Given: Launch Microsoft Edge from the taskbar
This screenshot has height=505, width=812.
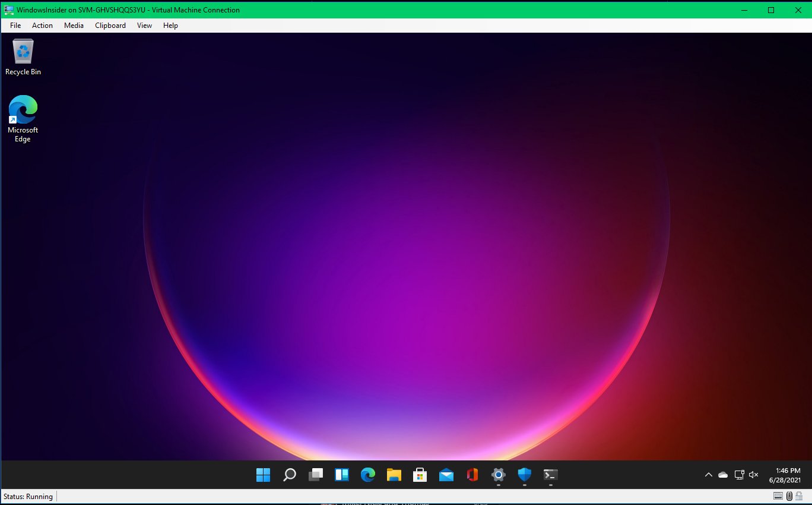Looking at the screenshot, I should coord(367,475).
